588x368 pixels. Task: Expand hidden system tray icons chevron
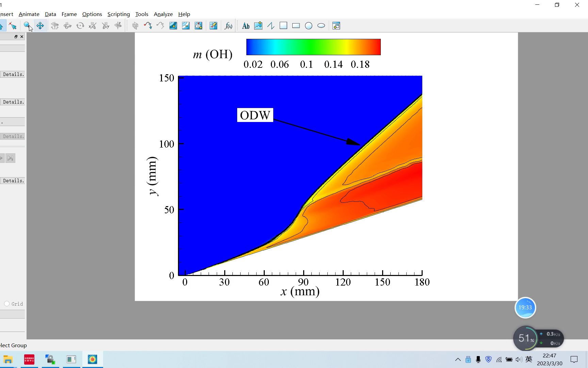pos(458,359)
